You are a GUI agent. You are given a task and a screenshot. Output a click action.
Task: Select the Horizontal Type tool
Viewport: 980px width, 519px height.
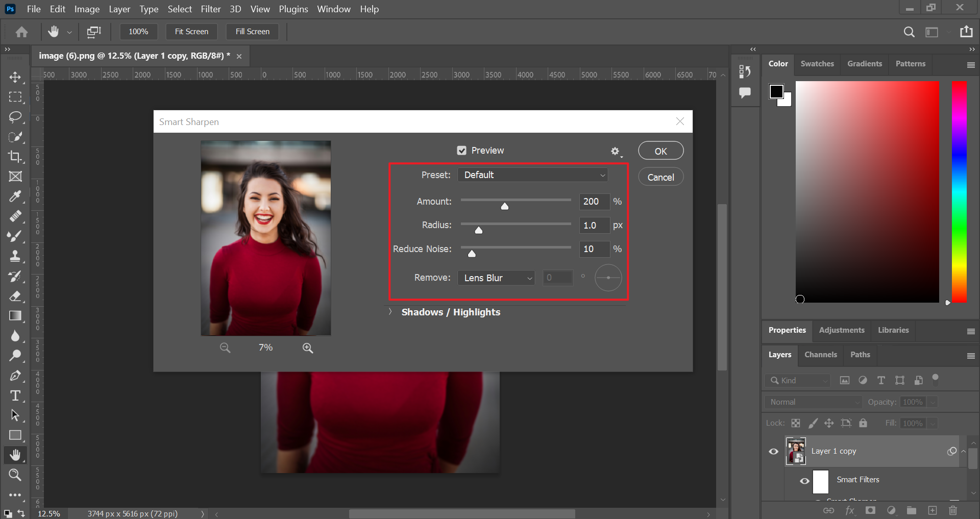pos(15,396)
